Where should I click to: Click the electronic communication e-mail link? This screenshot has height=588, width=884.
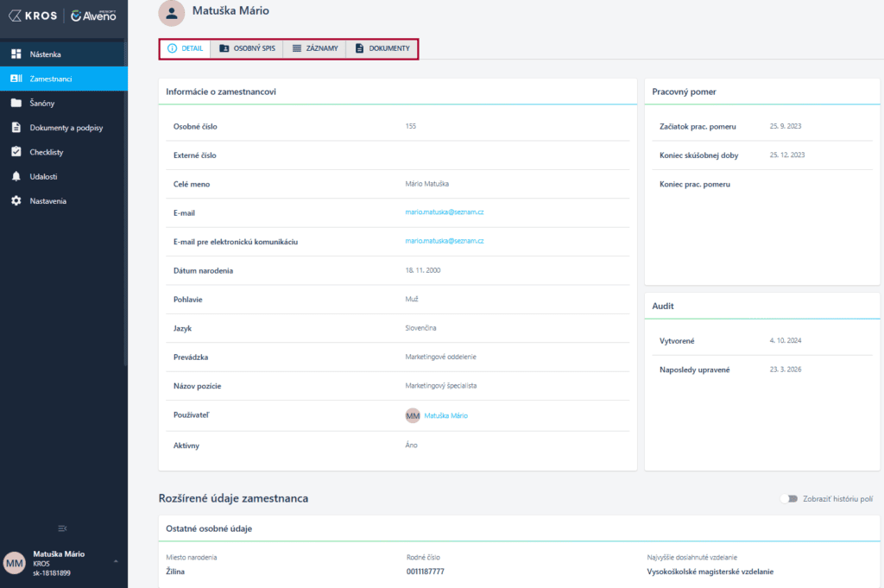[444, 242]
